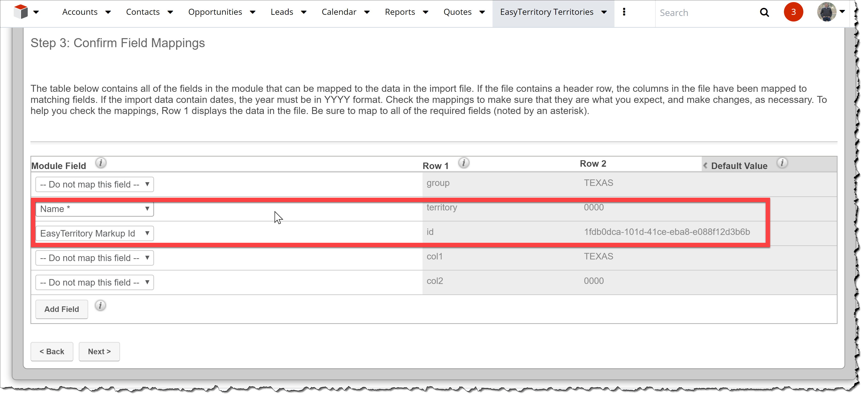Click the Add Field button
This screenshot has height=400, width=868.
[x=62, y=309]
